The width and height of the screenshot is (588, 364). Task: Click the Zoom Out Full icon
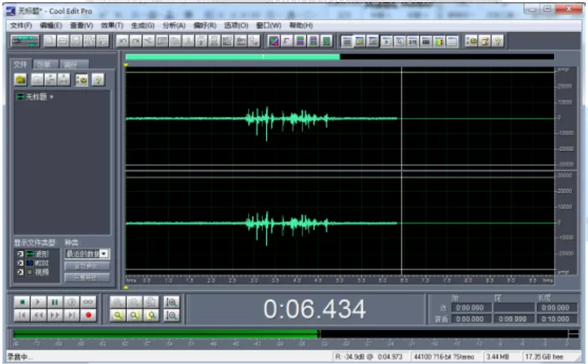coord(150,302)
